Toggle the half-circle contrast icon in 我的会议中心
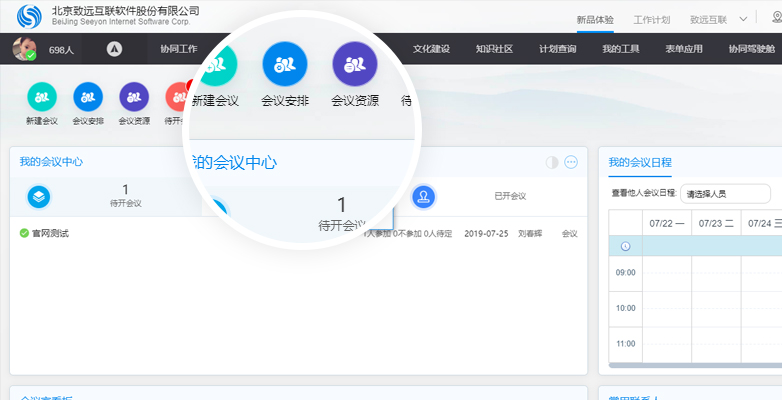This screenshot has width=782, height=400. 551,162
